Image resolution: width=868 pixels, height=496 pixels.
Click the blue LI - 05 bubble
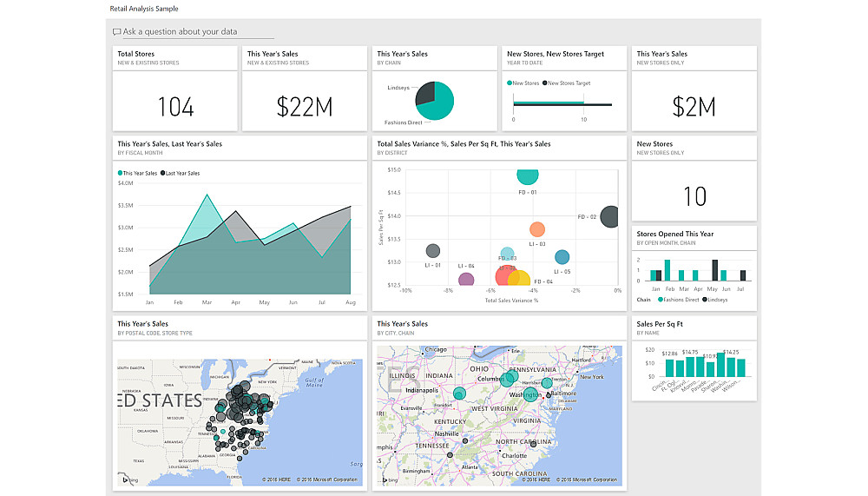(562, 257)
